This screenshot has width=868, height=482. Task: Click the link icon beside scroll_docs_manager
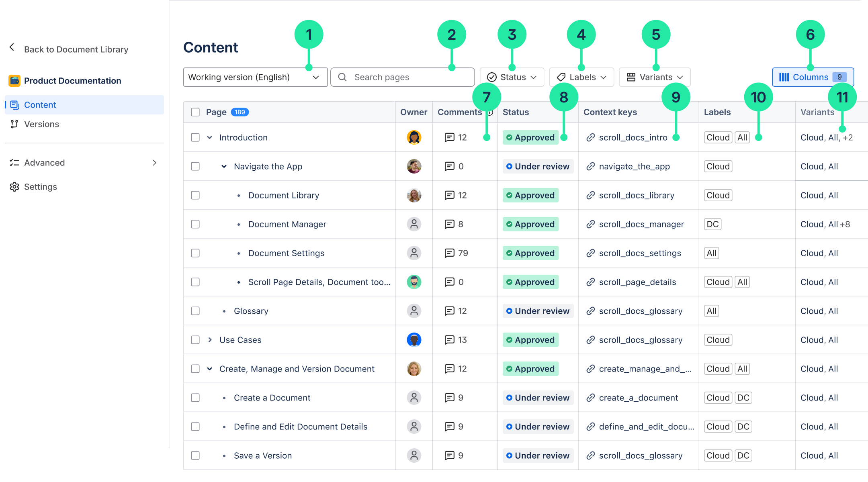click(x=590, y=224)
